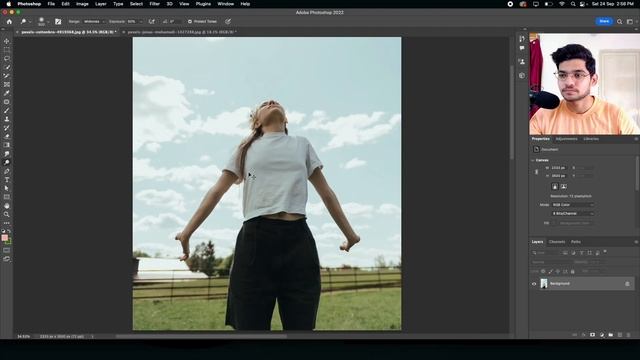Click the Share button
Image resolution: width=640 pixels, height=360 pixels.
(604, 21)
